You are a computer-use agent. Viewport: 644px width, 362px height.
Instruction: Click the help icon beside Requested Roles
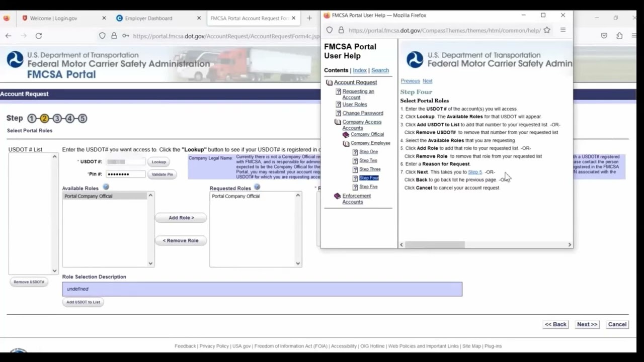pyautogui.click(x=257, y=188)
